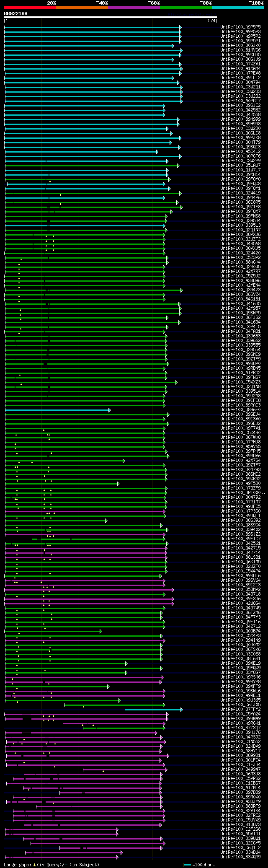Click the orange ~40% identity legend bar
The image size is (268, 868).
click(x=82, y=8)
